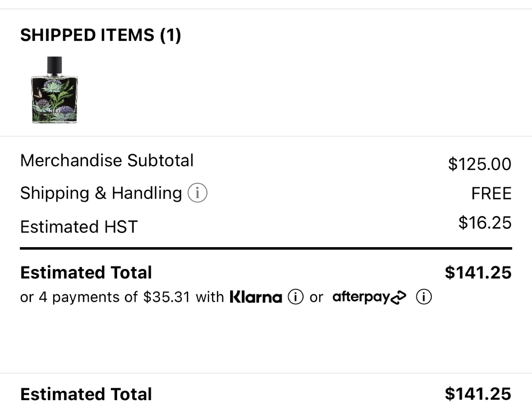Click the $16.25 HST amount
Viewport: 532px width, 420px height.
[484, 223]
